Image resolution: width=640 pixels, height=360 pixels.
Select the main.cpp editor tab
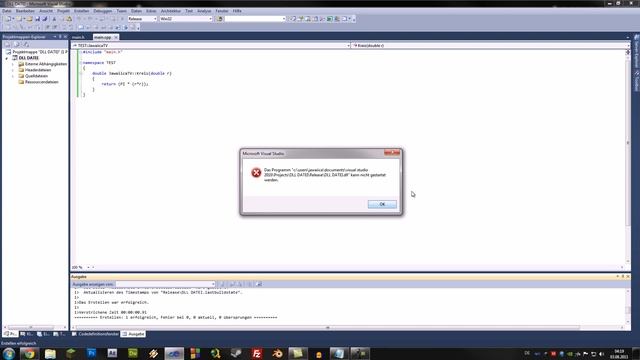pos(102,37)
